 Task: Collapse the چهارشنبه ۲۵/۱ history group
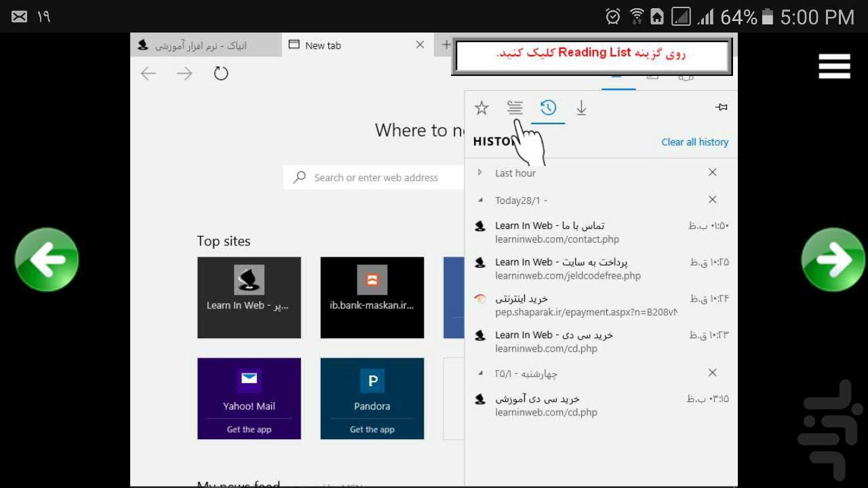click(x=480, y=373)
